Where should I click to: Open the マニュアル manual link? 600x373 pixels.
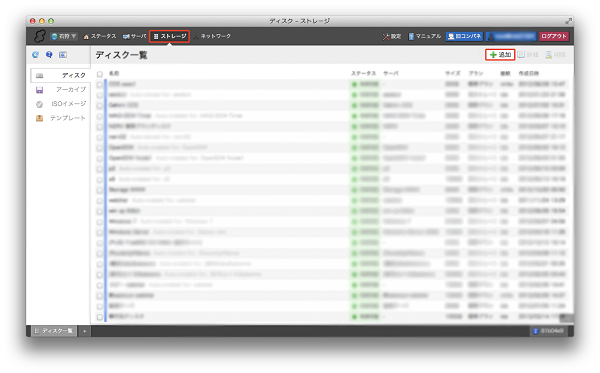point(425,36)
